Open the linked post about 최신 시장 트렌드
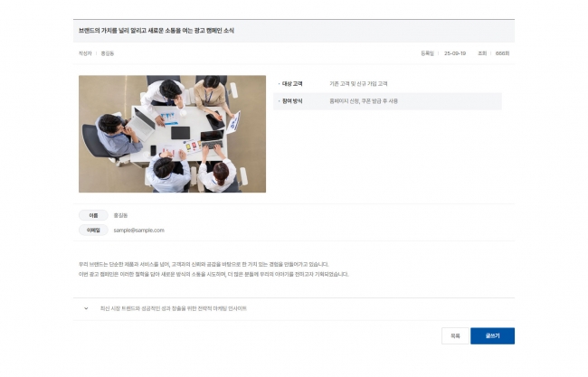The image size is (588, 377). coord(174,308)
